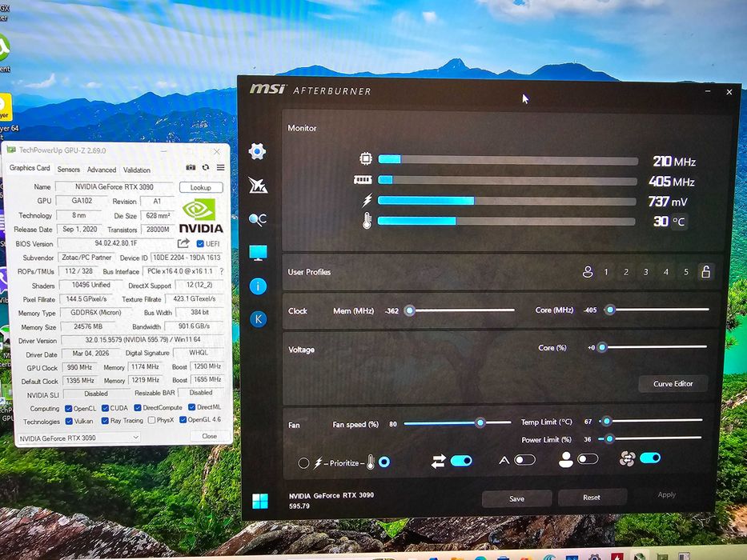Click Save in Afterburner
The width and height of the screenshot is (747, 560).
[x=517, y=498]
